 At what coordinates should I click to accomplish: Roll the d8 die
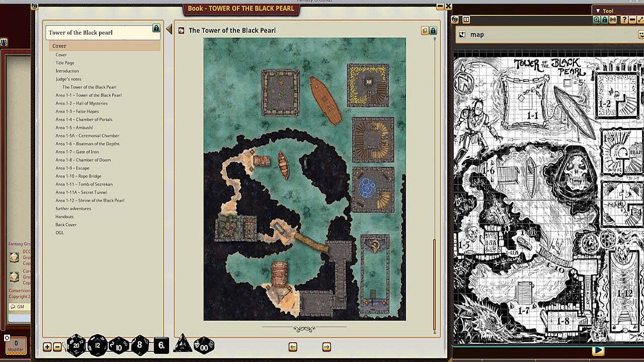(x=140, y=345)
